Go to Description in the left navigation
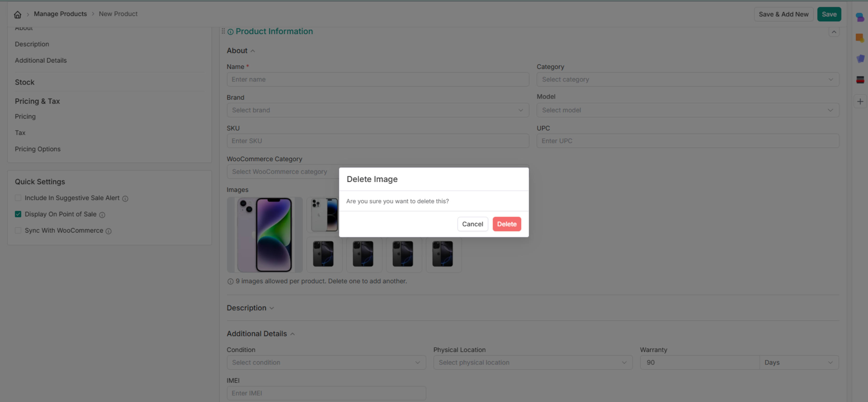 click(x=32, y=44)
